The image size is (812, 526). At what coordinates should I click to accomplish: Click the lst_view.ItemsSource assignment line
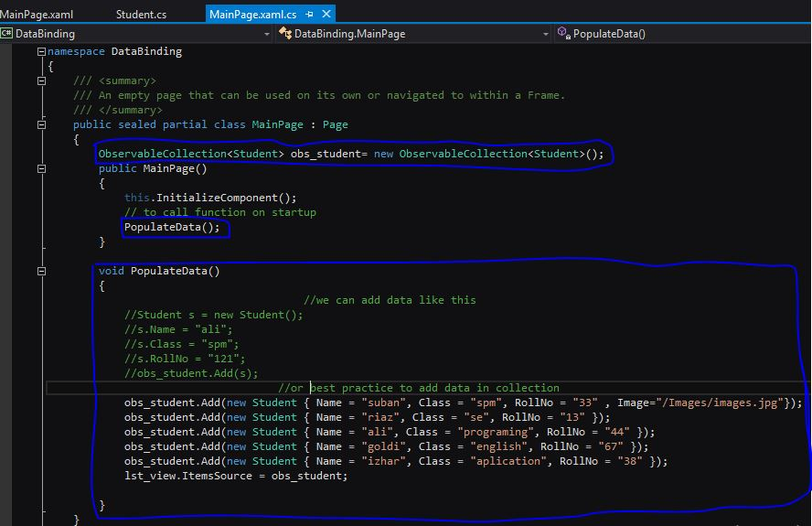pos(236,476)
